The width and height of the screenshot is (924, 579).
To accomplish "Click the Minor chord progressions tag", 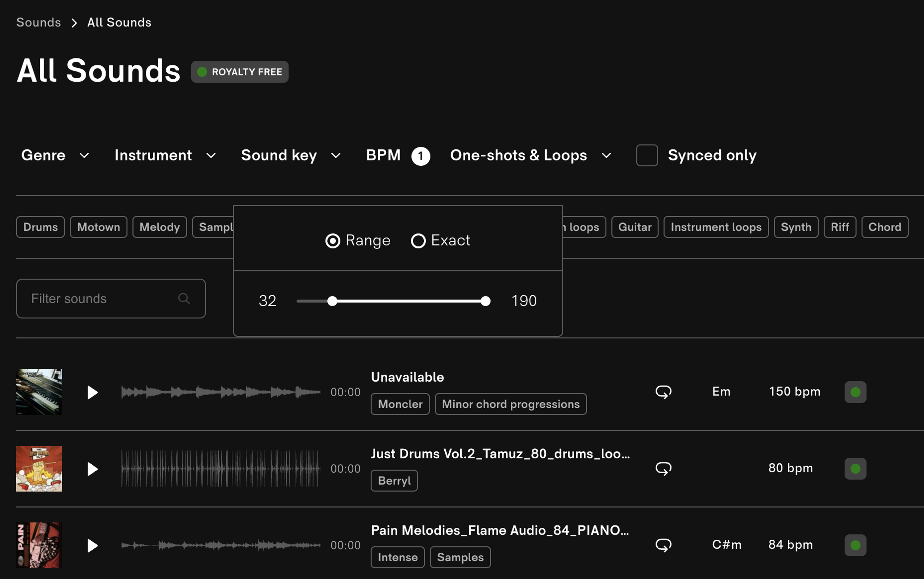I will pyautogui.click(x=510, y=404).
